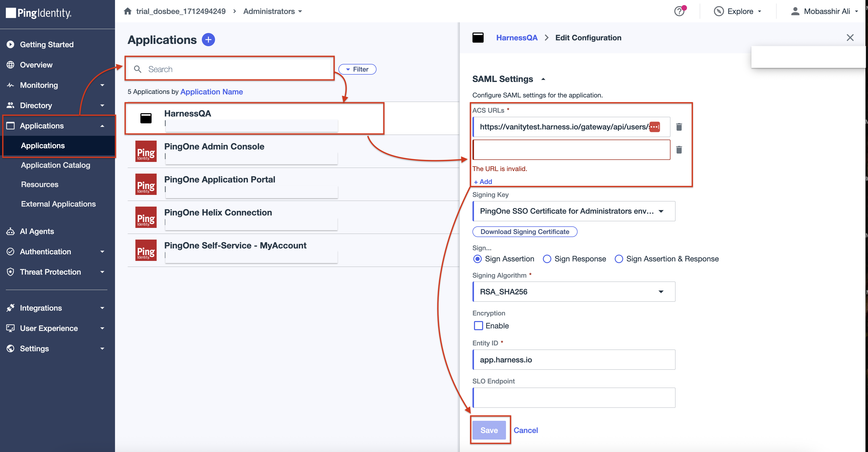Click the + Add ACS URL link
868x452 pixels.
point(483,181)
